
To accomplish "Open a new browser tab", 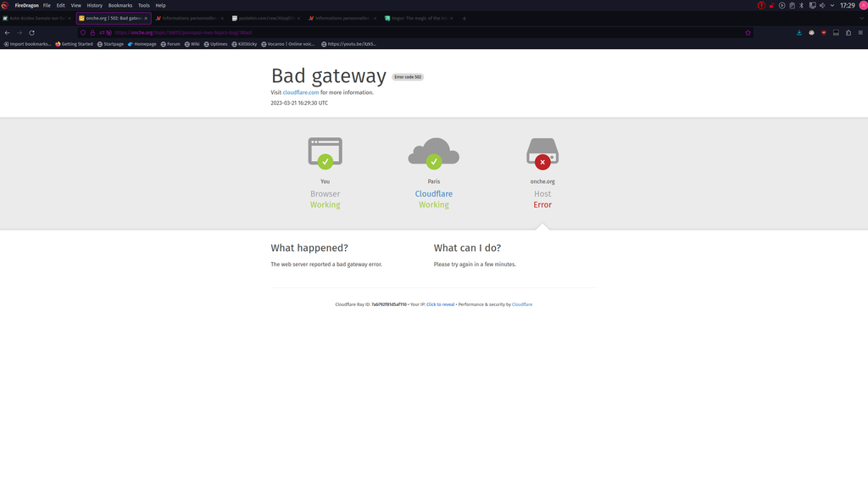I will [464, 19].
